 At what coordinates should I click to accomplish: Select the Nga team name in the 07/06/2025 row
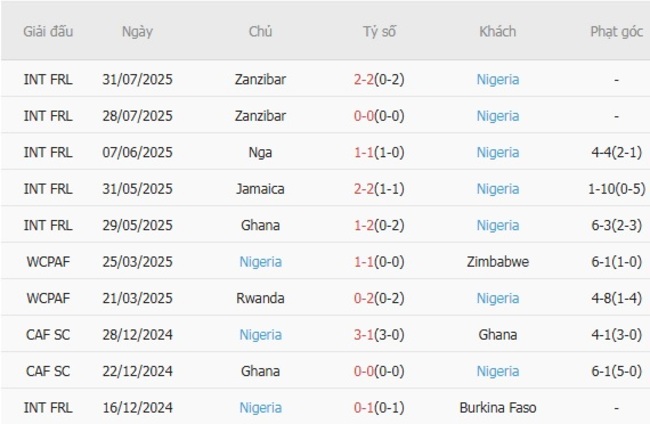pyautogui.click(x=260, y=152)
